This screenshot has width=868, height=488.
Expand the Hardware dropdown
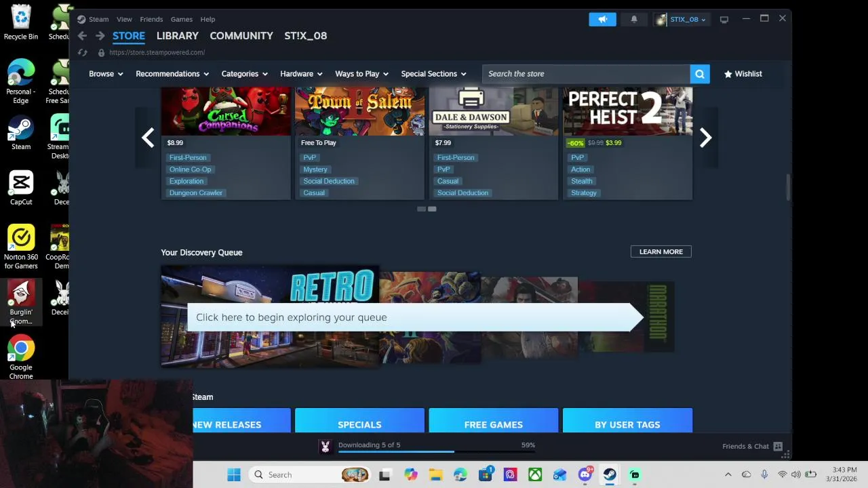coord(301,74)
